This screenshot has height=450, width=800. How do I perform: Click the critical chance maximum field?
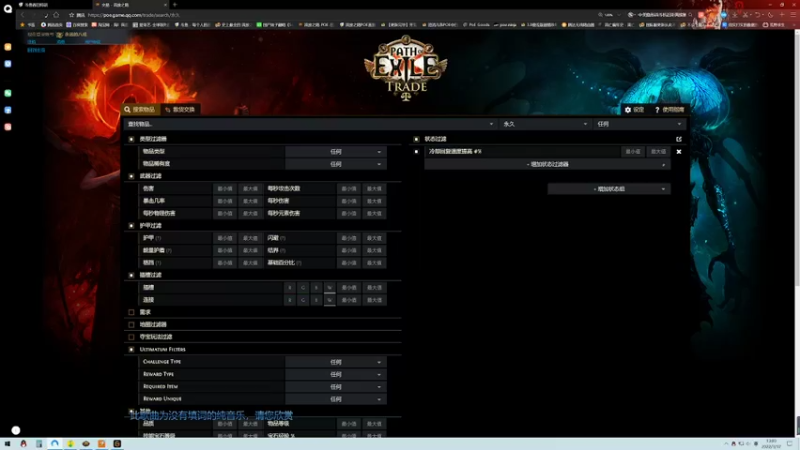click(x=250, y=201)
